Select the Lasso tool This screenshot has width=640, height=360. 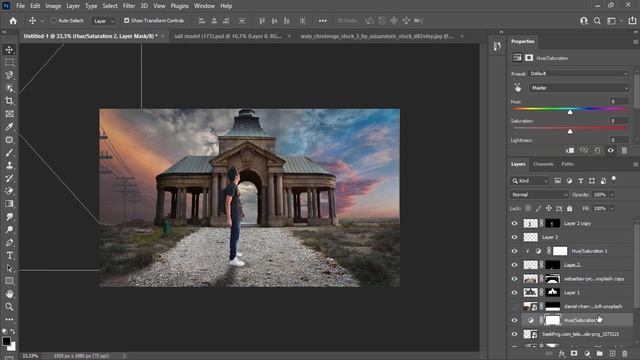[x=9, y=75]
